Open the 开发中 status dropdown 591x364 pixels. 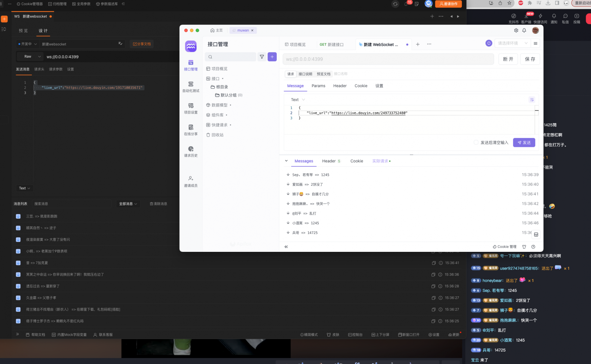[x=28, y=44]
